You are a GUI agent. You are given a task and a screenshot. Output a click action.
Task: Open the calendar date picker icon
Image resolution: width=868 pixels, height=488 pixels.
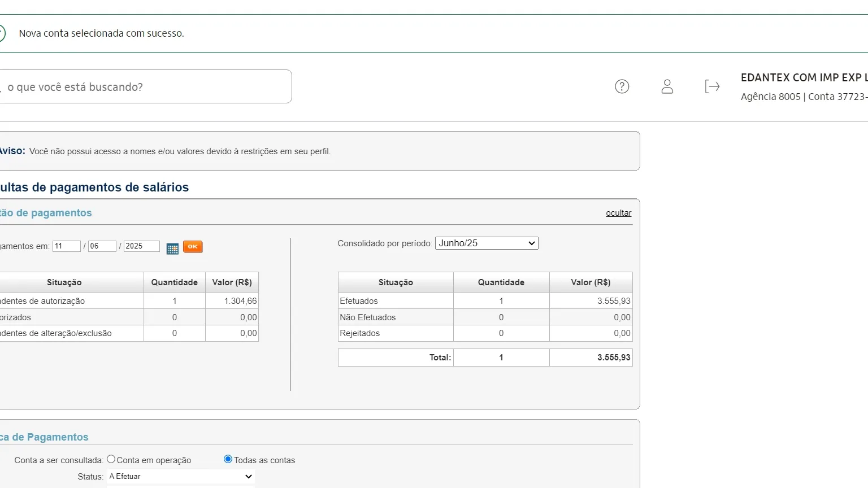172,248
